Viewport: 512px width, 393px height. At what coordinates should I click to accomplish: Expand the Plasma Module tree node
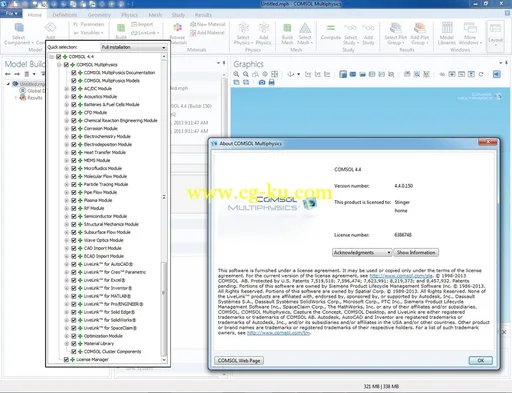pos(66,200)
